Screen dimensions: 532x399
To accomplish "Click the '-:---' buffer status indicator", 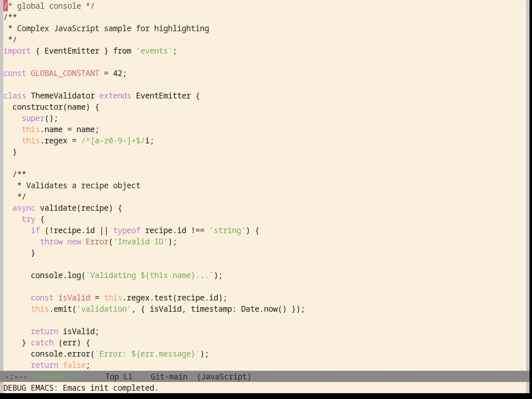I will click(x=16, y=377).
